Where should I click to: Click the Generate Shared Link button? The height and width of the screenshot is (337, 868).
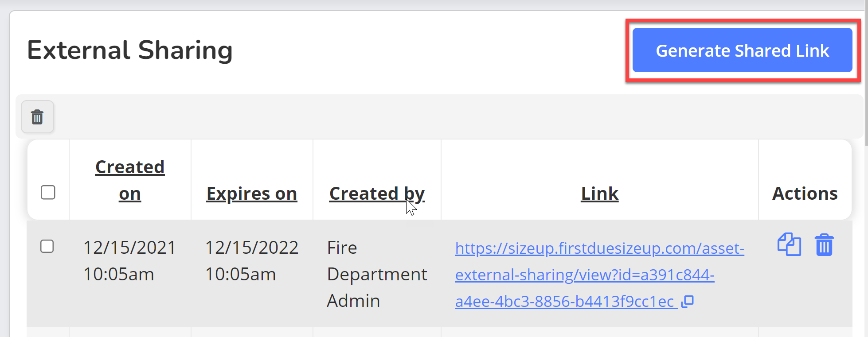point(742,50)
